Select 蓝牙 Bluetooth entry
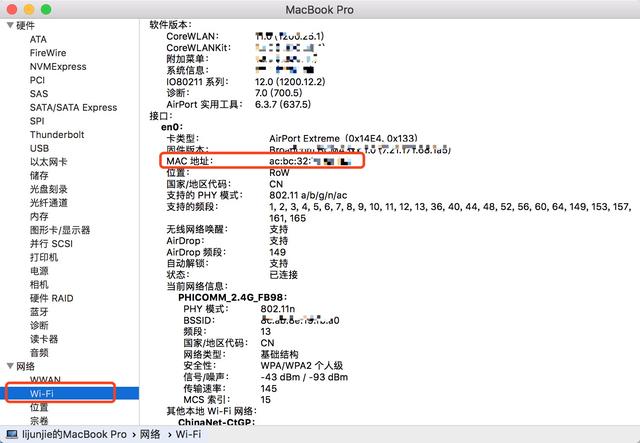 click(39, 312)
